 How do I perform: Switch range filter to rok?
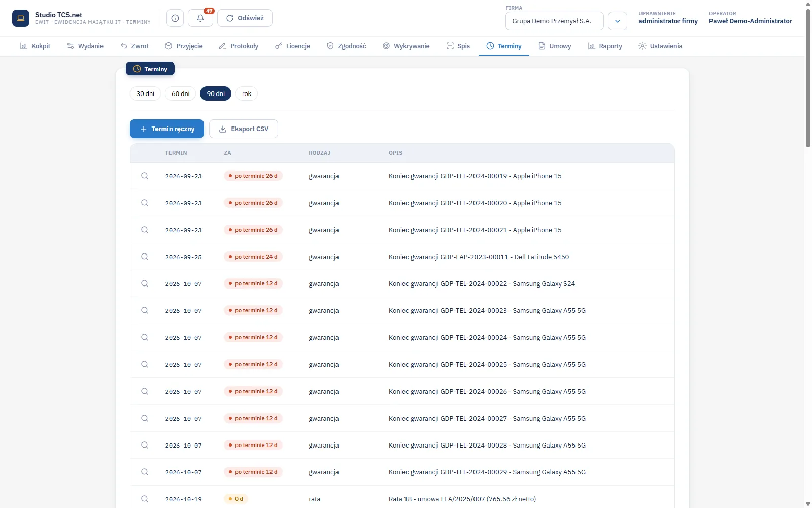[x=247, y=93]
